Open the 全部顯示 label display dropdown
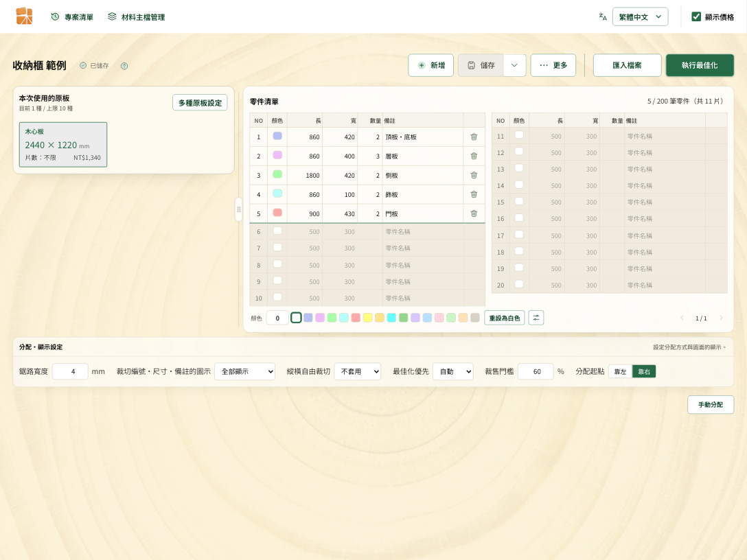This screenshot has width=747, height=560. (245, 371)
